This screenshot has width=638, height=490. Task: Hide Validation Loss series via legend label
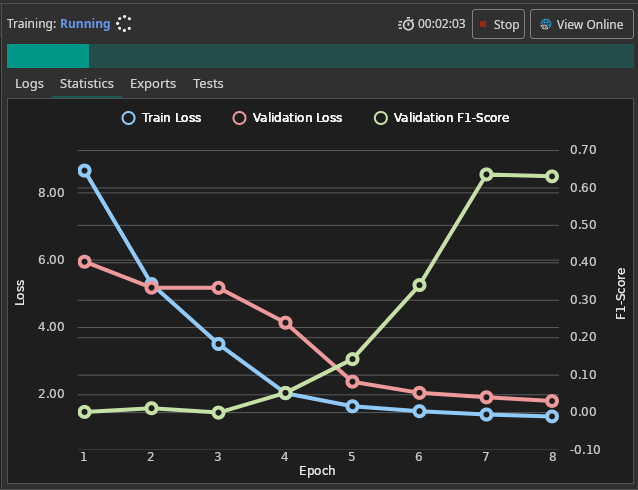[297, 118]
